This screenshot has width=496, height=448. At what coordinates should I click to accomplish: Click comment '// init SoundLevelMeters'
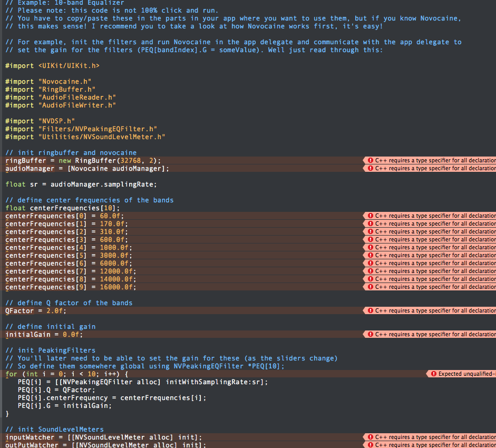pos(55,430)
